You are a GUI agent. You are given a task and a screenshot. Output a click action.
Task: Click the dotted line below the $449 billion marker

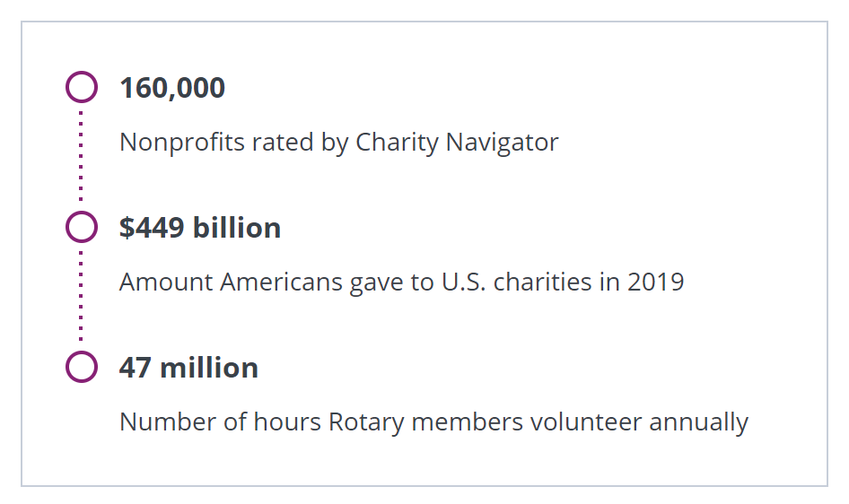point(81,297)
